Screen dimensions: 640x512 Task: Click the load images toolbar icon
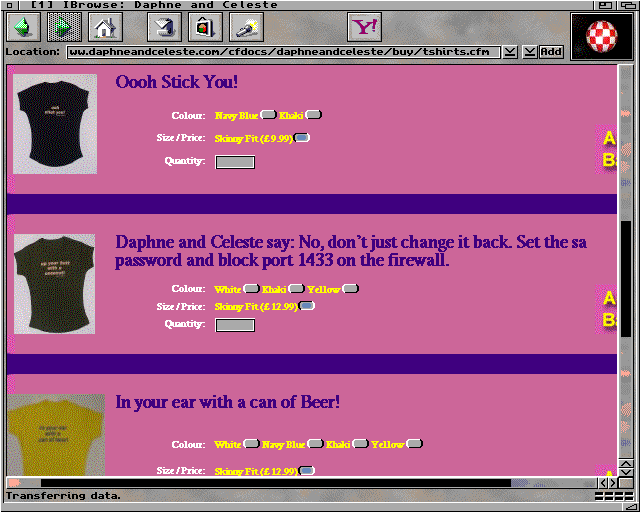pyautogui.click(x=205, y=27)
